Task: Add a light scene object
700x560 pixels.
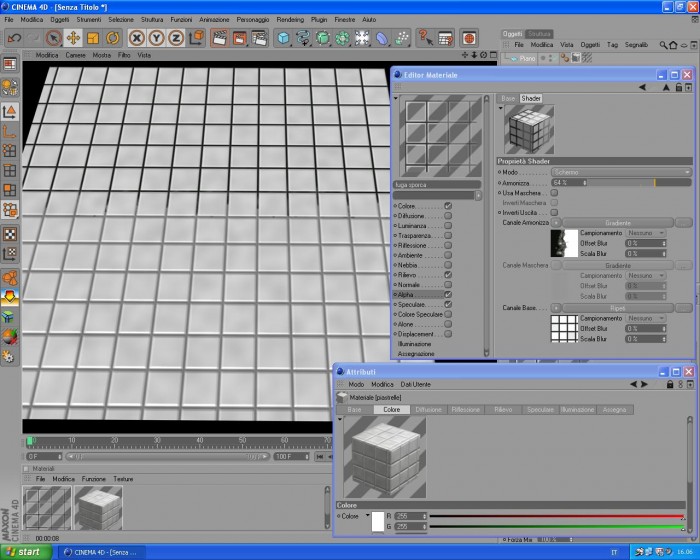Action: pyautogui.click(x=362, y=38)
